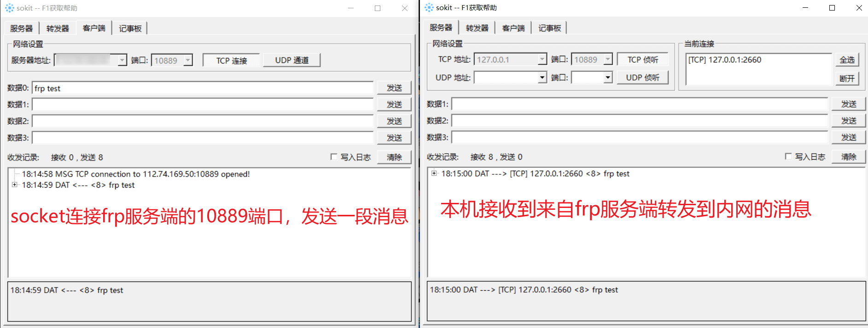Click the 断开 button

[x=847, y=78]
